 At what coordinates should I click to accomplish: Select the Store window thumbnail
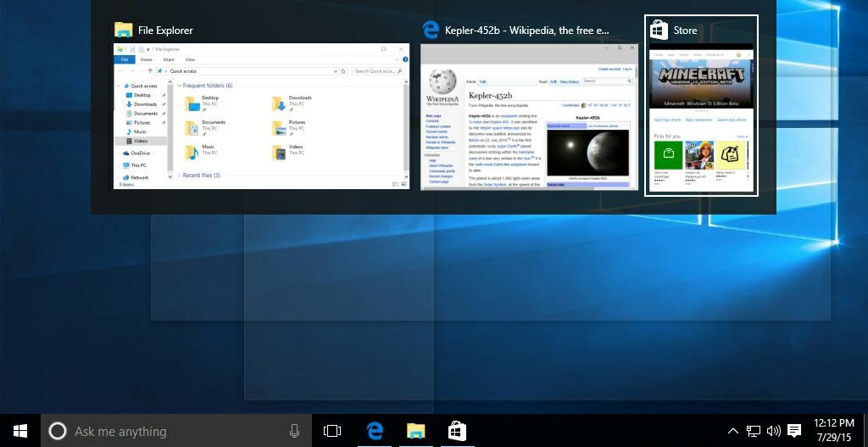click(701, 117)
